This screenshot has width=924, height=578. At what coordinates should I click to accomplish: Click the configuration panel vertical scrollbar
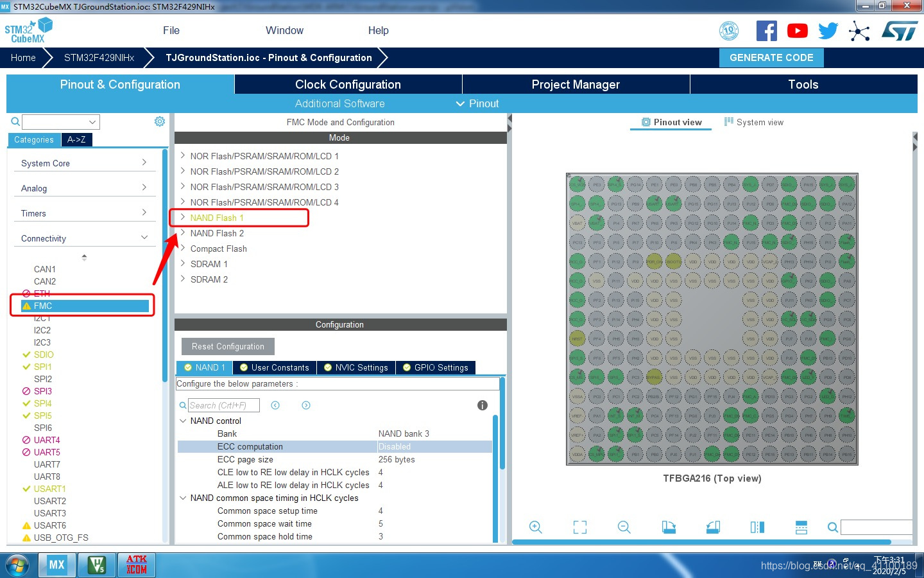(502, 424)
